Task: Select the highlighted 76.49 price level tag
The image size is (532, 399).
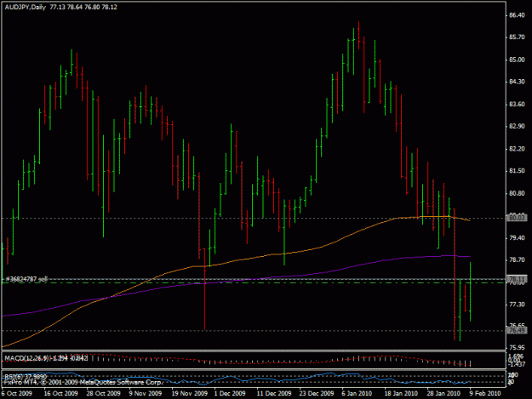Action: 517,330
